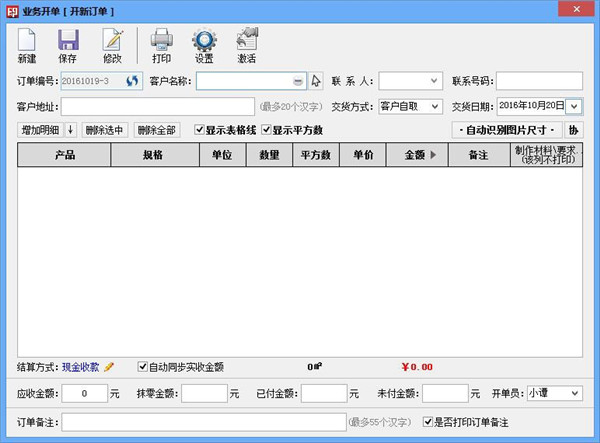Click the 保存 (Save) floppy disk icon

67,42
